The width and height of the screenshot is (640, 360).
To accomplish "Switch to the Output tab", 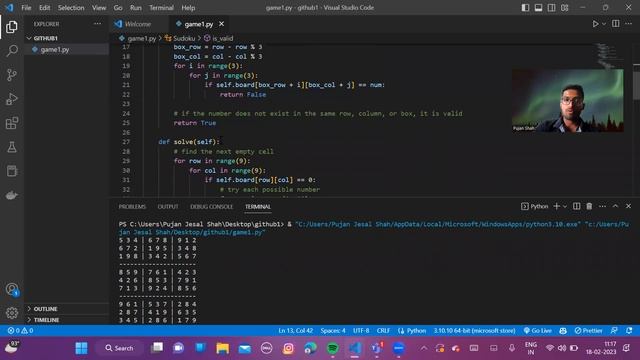I will tap(168, 207).
